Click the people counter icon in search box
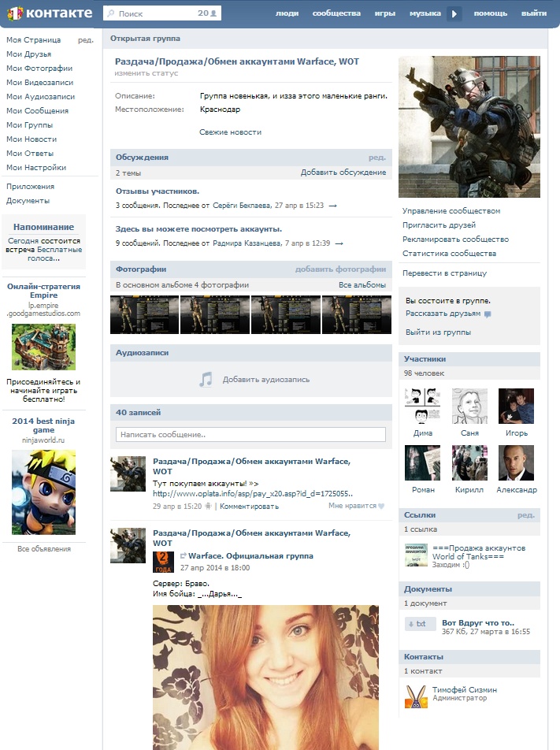 (213, 13)
